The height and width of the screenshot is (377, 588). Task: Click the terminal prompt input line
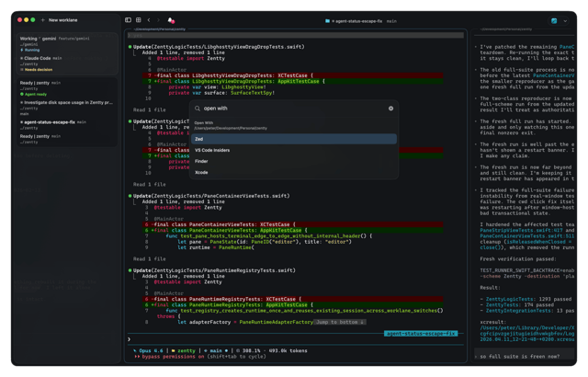[x=296, y=339]
